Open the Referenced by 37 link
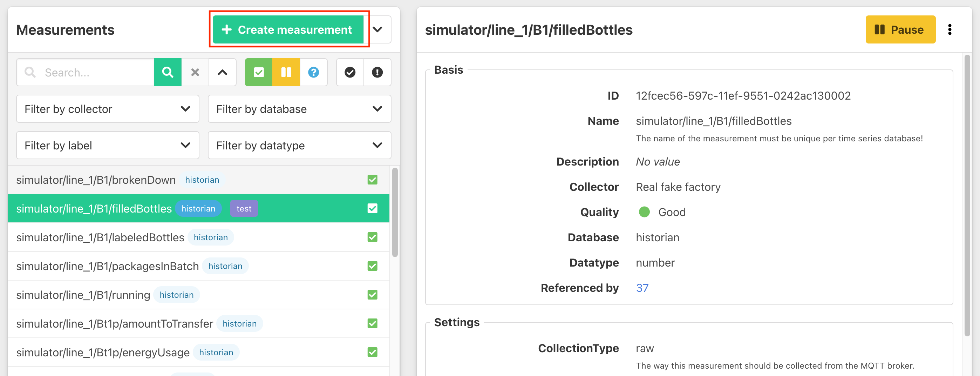Viewport: 980px width, 376px height. click(x=642, y=288)
